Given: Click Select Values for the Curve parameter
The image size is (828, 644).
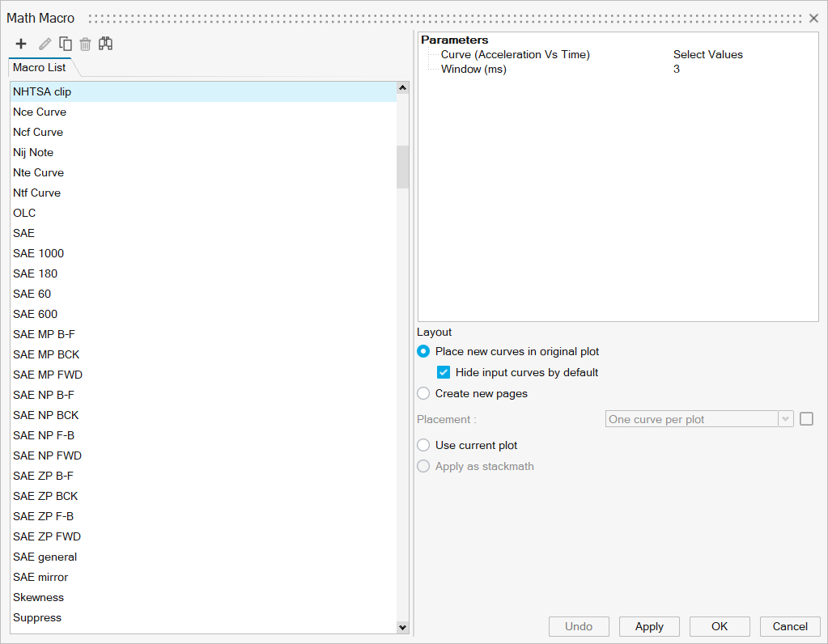Looking at the screenshot, I should [707, 54].
